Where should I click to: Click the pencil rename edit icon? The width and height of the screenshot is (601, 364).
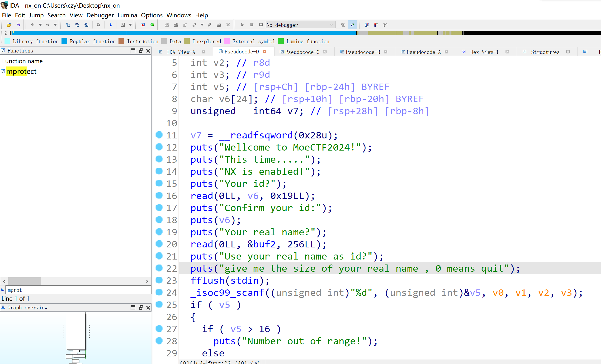tap(219, 25)
